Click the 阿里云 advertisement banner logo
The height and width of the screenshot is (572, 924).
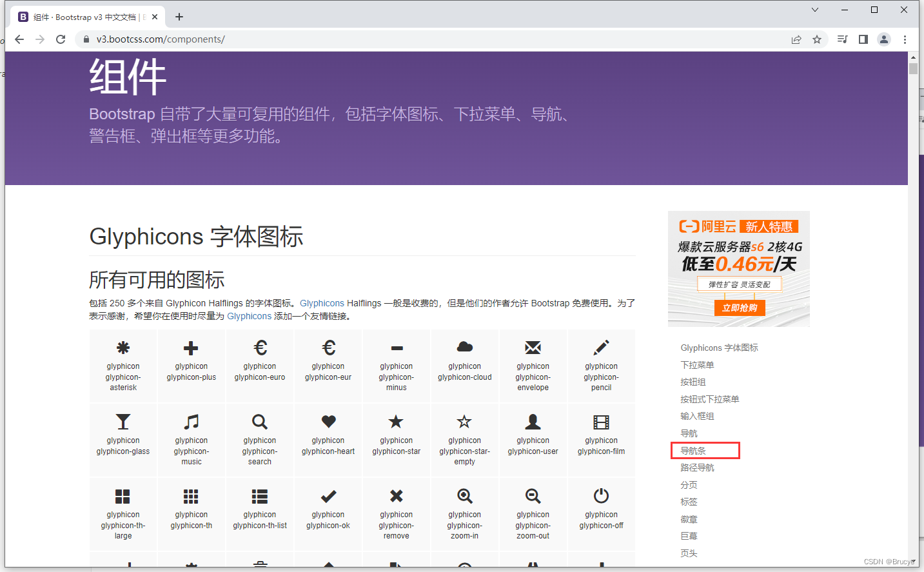pyautogui.click(x=707, y=226)
